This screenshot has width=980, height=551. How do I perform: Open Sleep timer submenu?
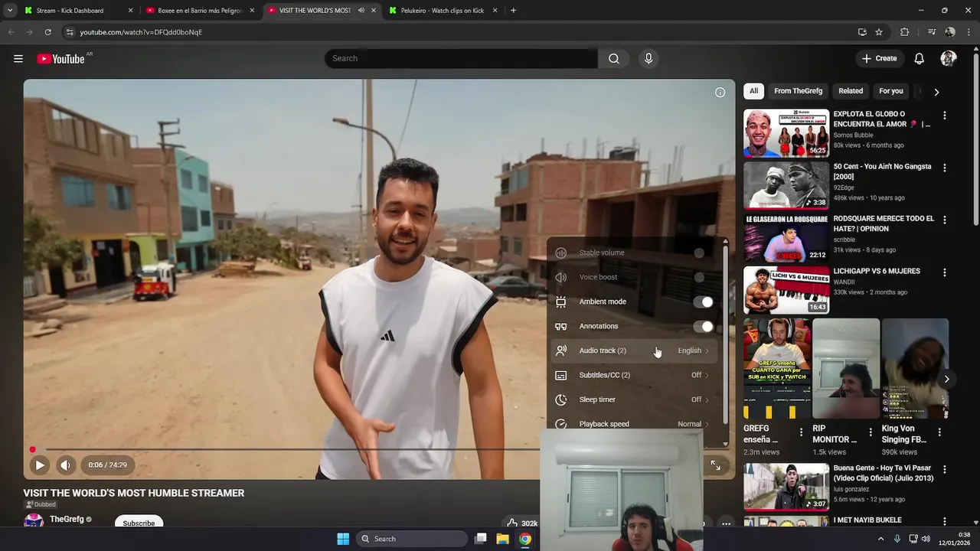tap(635, 399)
